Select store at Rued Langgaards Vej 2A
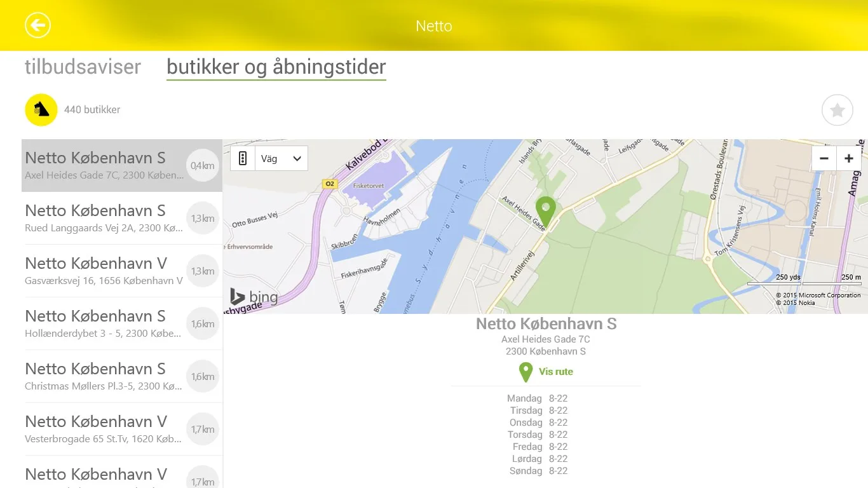Image resolution: width=868 pixels, height=488 pixels. 122,219
